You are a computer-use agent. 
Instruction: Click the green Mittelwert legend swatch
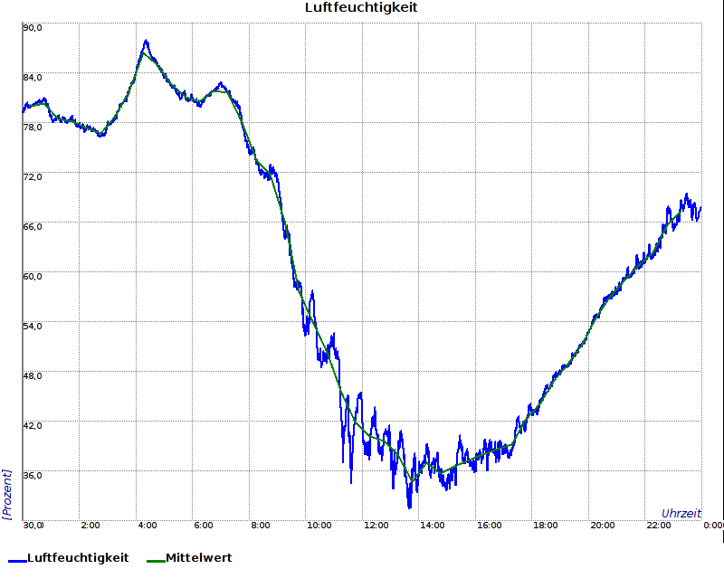156,561
